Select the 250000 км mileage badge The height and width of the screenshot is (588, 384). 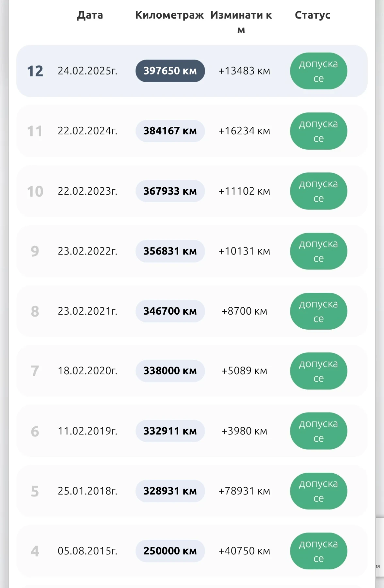[170, 551]
